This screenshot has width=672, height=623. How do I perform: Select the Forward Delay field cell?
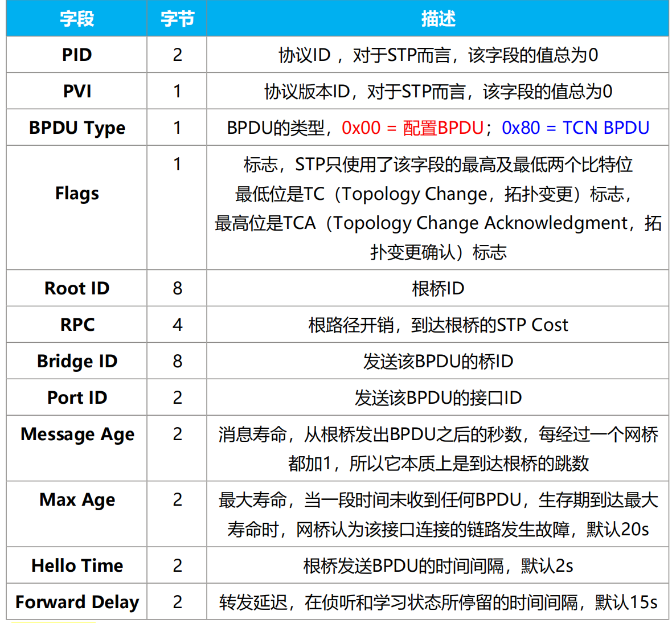coord(77,602)
